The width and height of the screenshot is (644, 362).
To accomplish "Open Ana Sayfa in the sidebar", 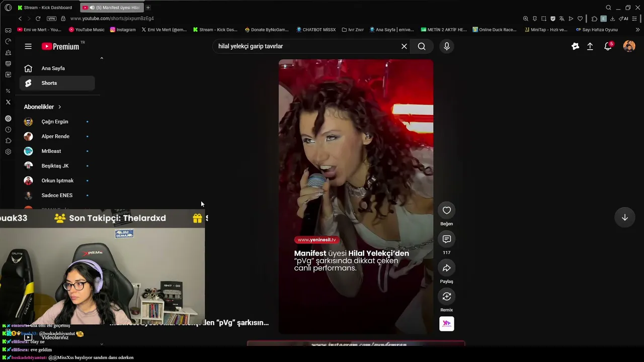I will tap(57, 68).
